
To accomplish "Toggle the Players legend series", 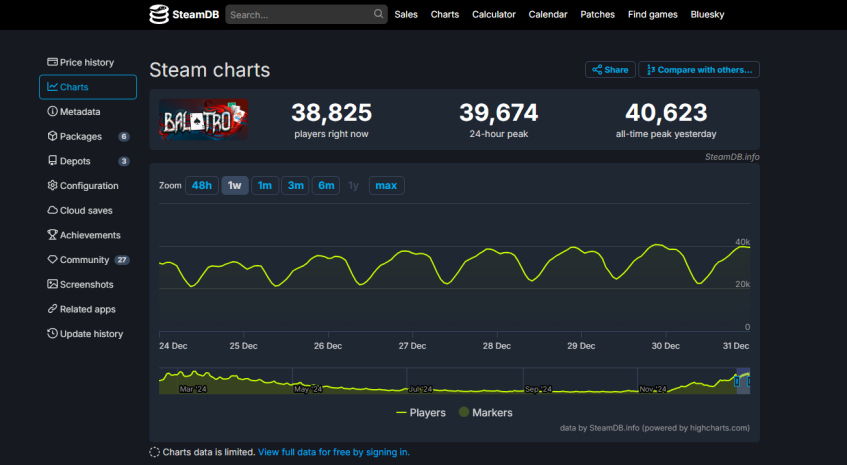I will [x=421, y=413].
